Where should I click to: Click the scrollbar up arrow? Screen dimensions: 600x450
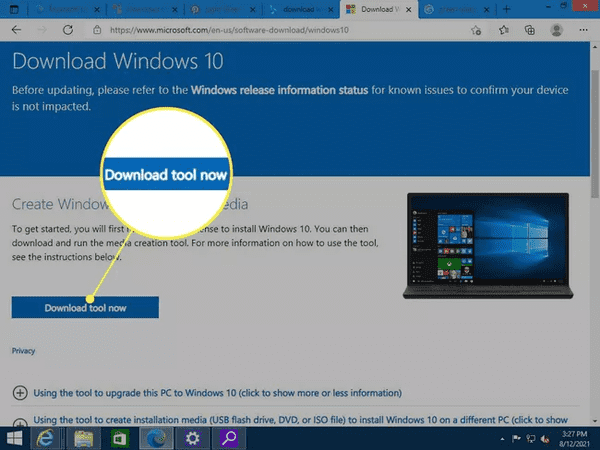tap(595, 47)
